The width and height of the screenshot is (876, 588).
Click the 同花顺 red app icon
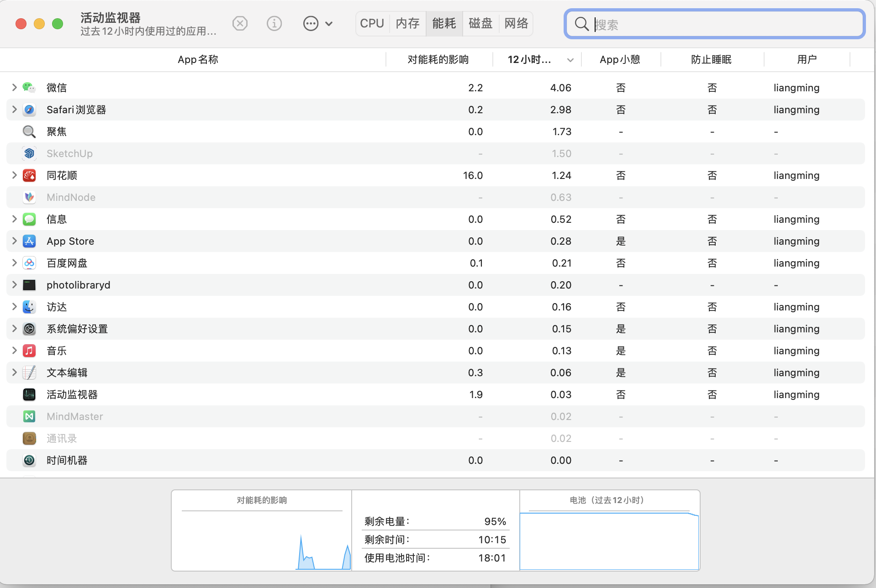click(x=29, y=175)
